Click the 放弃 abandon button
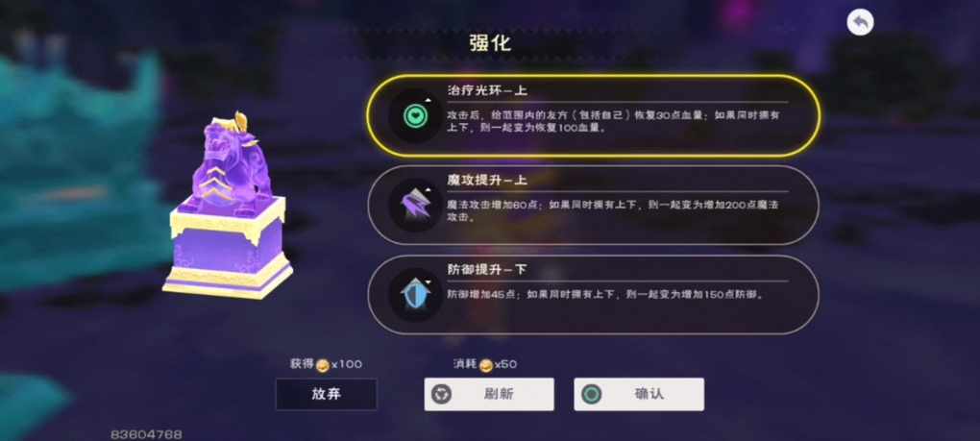980x441 pixels. tap(327, 394)
